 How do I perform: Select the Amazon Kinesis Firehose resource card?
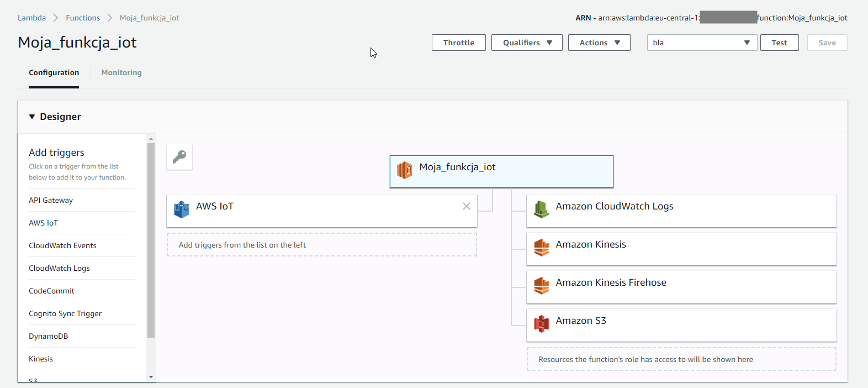tap(681, 287)
